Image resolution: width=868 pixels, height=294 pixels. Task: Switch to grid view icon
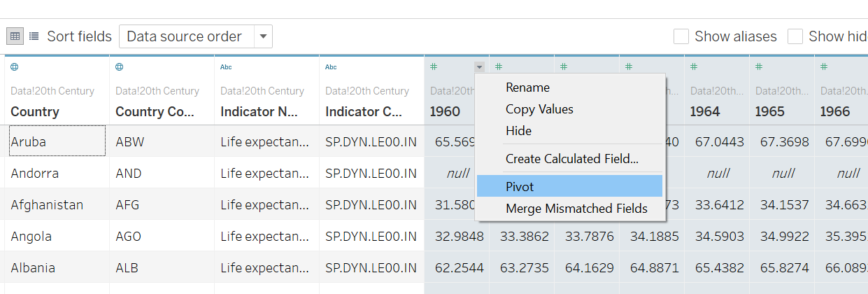[x=15, y=36]
